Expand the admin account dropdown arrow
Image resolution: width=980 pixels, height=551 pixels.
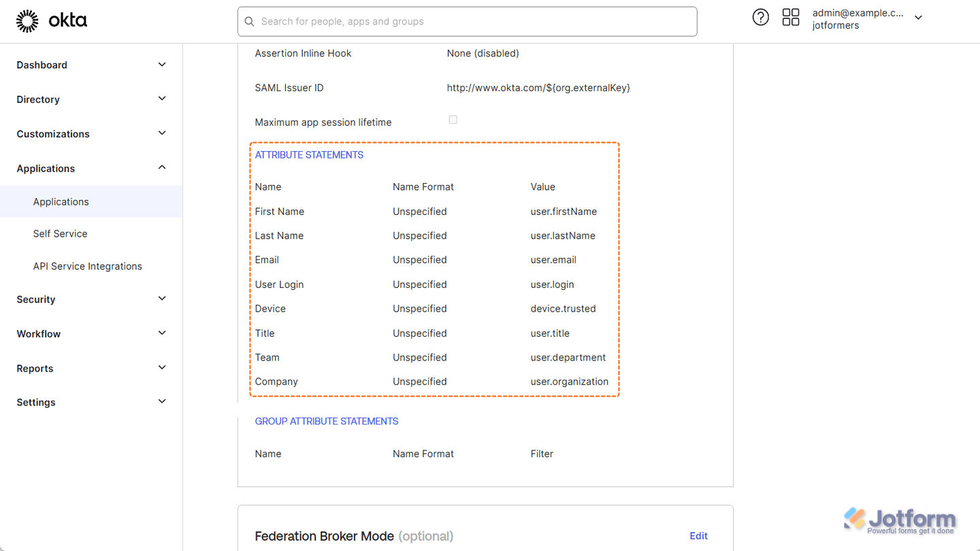(x=918, y=18)
